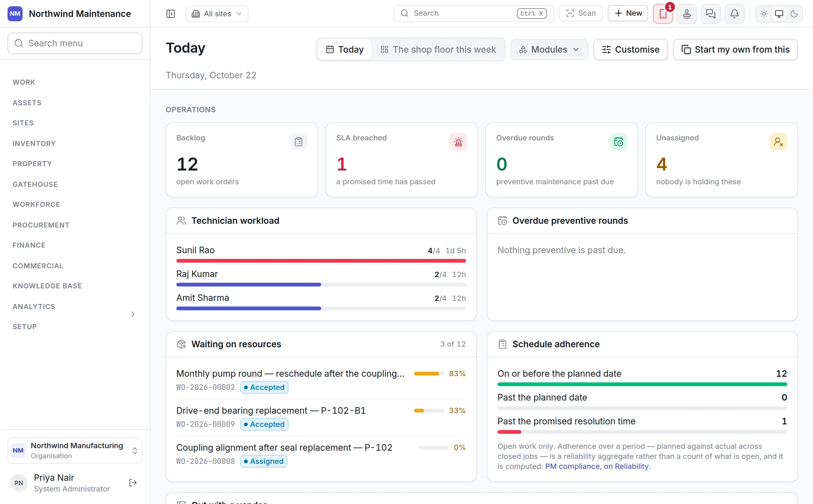Viewport: 813px width, 504px height.
Task: Switch to The shop floor this week tab
Action: [x=438, y=49]
